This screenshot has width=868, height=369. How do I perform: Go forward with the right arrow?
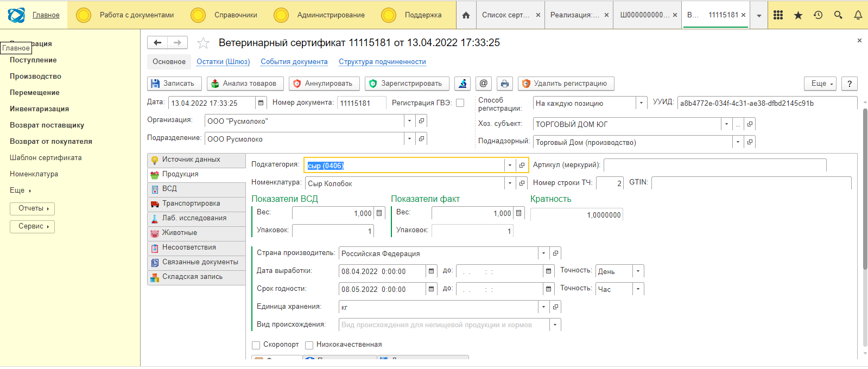(178, 42)
